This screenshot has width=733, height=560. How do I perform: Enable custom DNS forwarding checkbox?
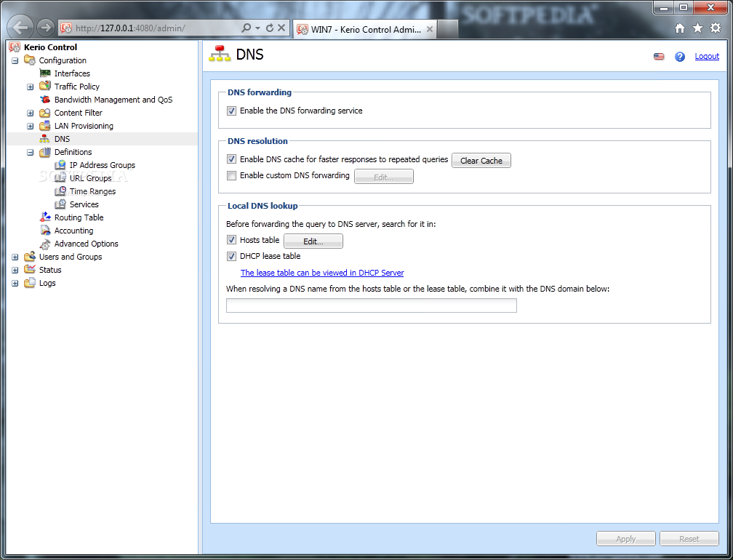coord(231,176)
